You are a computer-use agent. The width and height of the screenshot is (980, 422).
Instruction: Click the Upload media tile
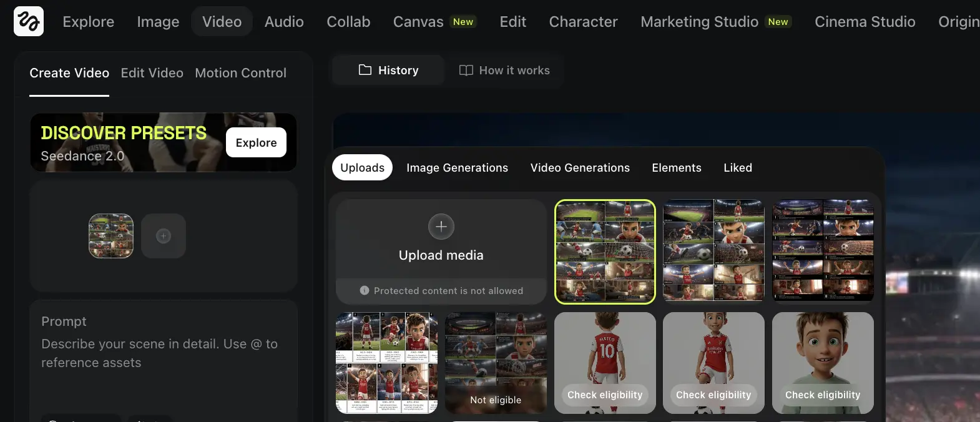point(441,252)
